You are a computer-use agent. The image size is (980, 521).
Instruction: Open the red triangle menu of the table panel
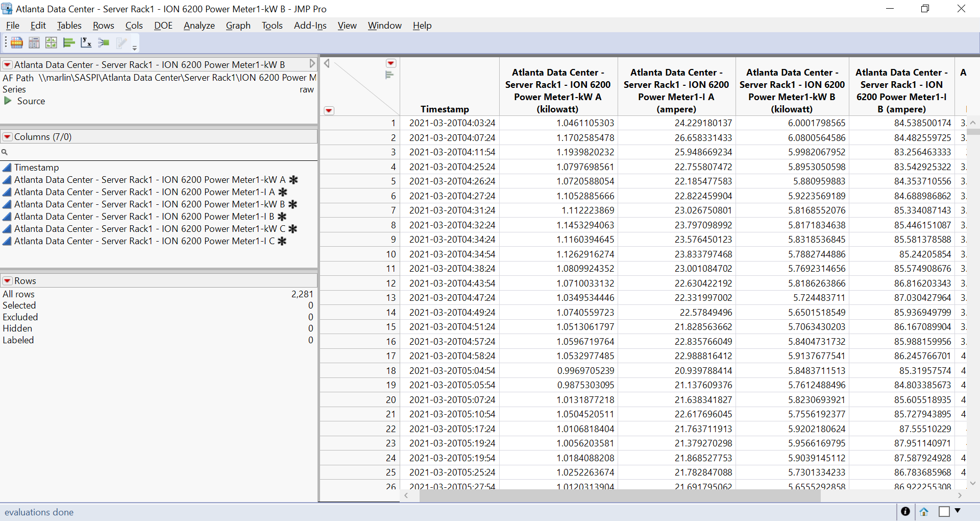click(x=7, y=64)
